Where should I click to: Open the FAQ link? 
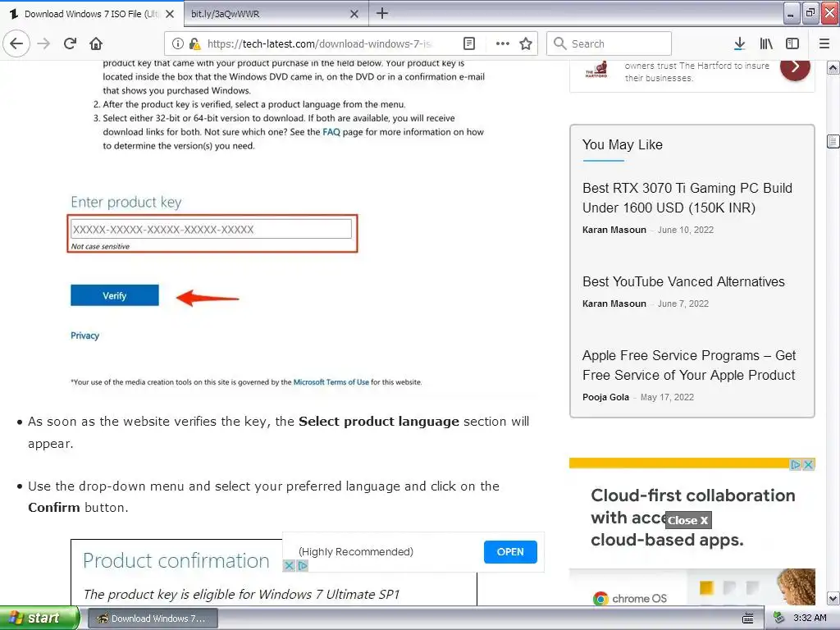click(x=331, y=132)
